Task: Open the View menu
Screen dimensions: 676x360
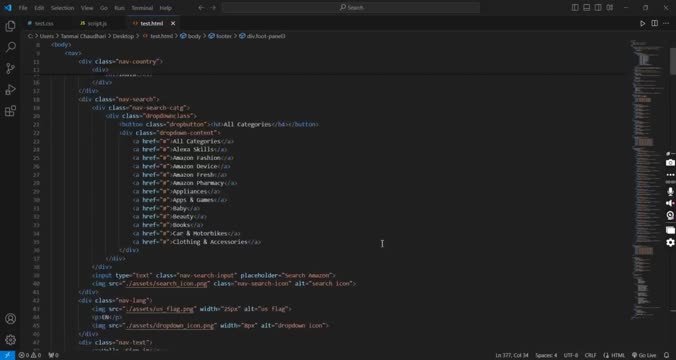Action: pyautogui.click(x=87, y=8)
